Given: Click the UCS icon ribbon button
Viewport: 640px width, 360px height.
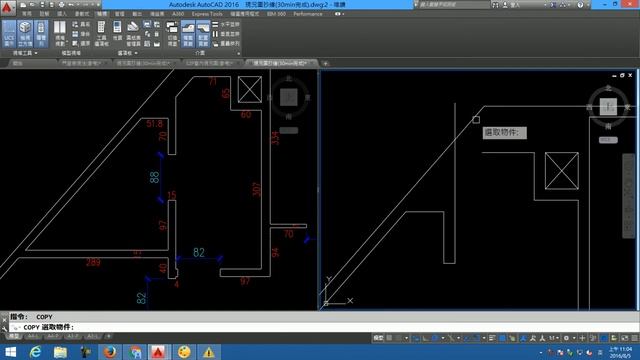Looking at the screenshot, I should [9, 34].
